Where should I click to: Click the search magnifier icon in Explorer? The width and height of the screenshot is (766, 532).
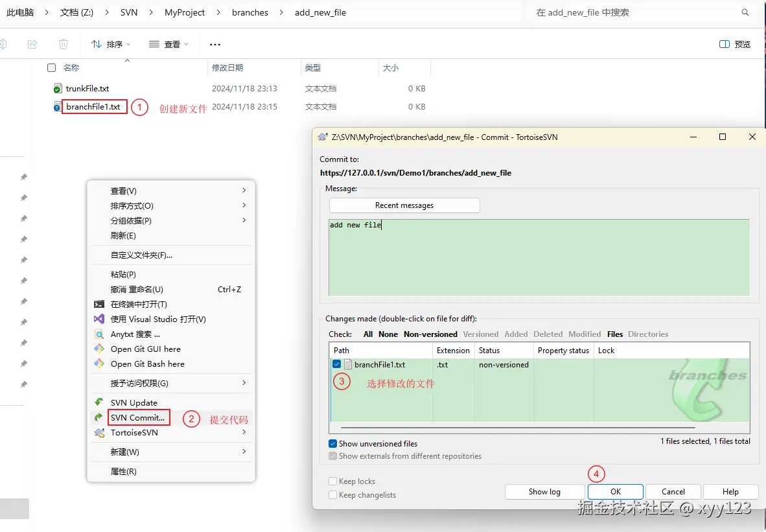(745, 13)
